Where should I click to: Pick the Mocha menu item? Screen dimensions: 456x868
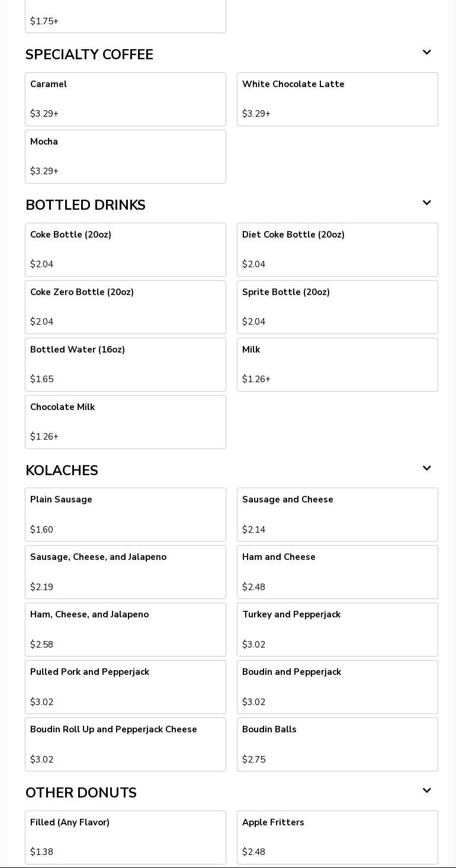[x=126, y=156]
